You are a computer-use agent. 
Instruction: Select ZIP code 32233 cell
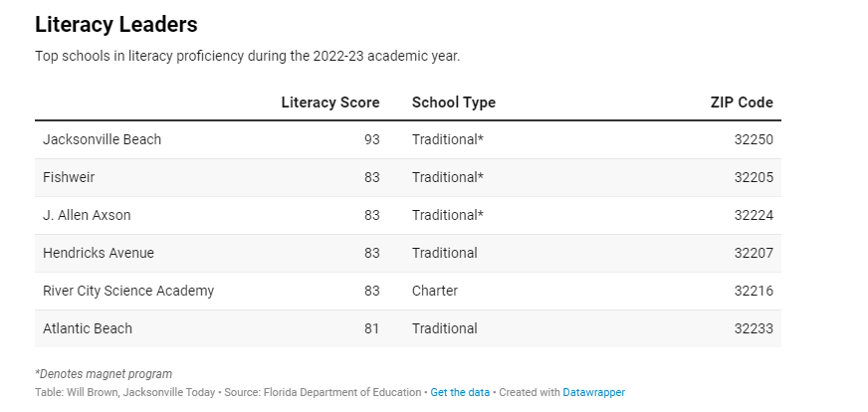coord(754,328)
